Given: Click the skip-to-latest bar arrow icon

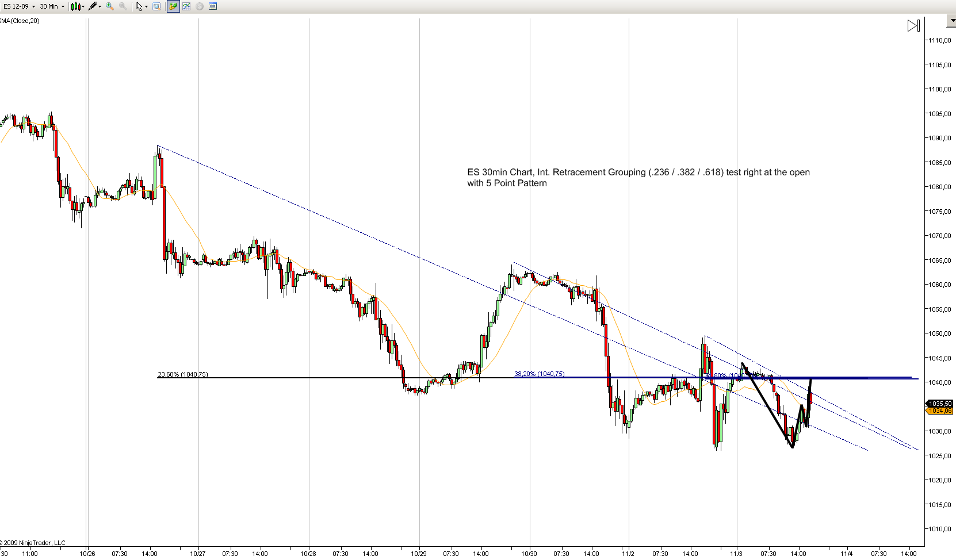Looking at the screenshot, I should tap(913, 25).
